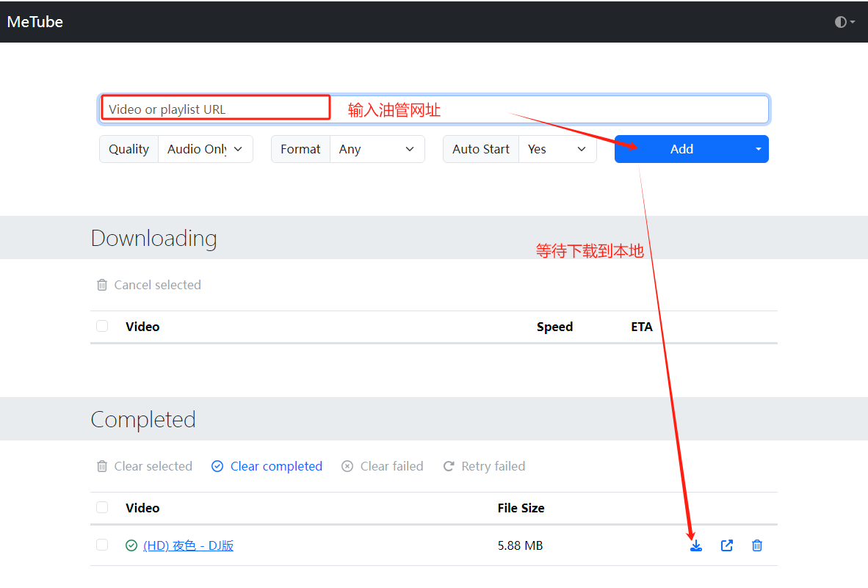
Task: Open the theme switcher icon in the top bar
Action: coord(845,22)
